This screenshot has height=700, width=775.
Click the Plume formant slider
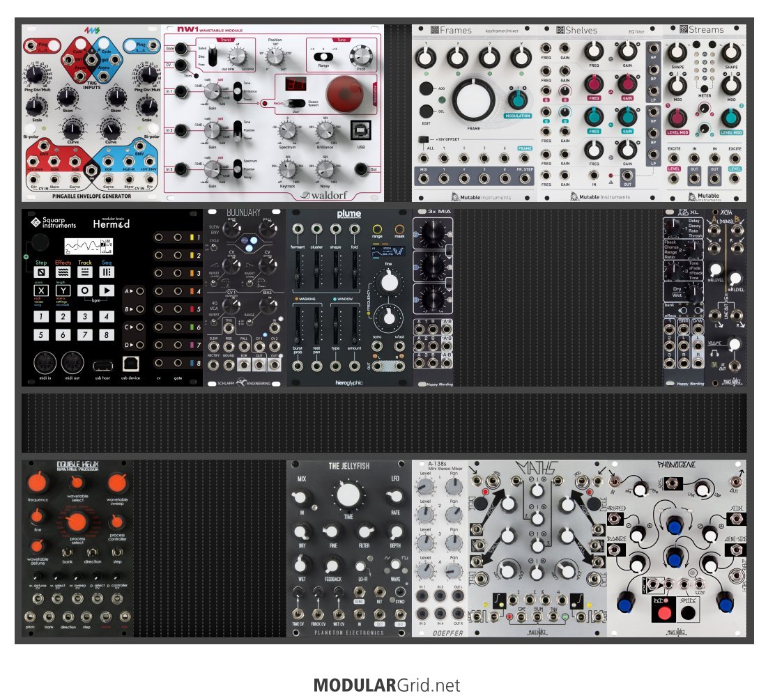point(298,270)
